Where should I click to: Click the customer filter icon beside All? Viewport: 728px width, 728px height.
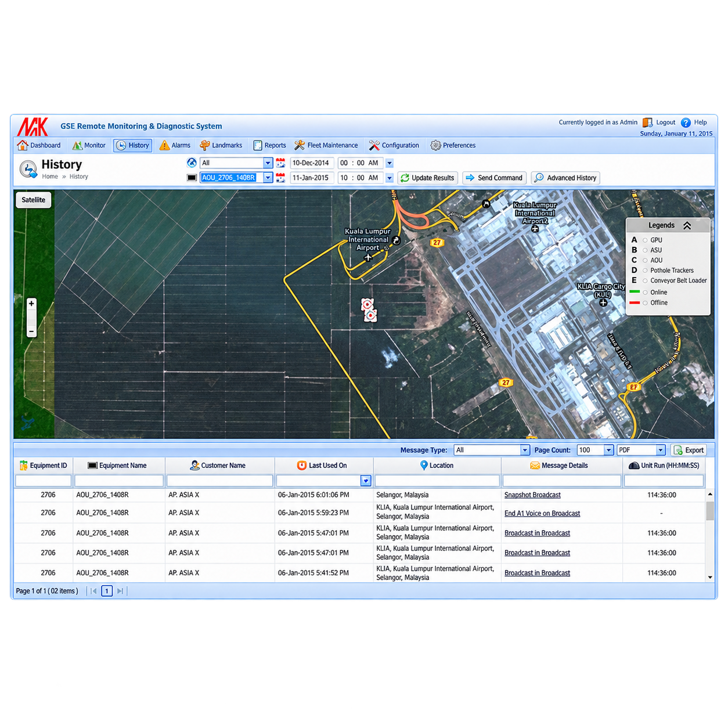[192, 163]
